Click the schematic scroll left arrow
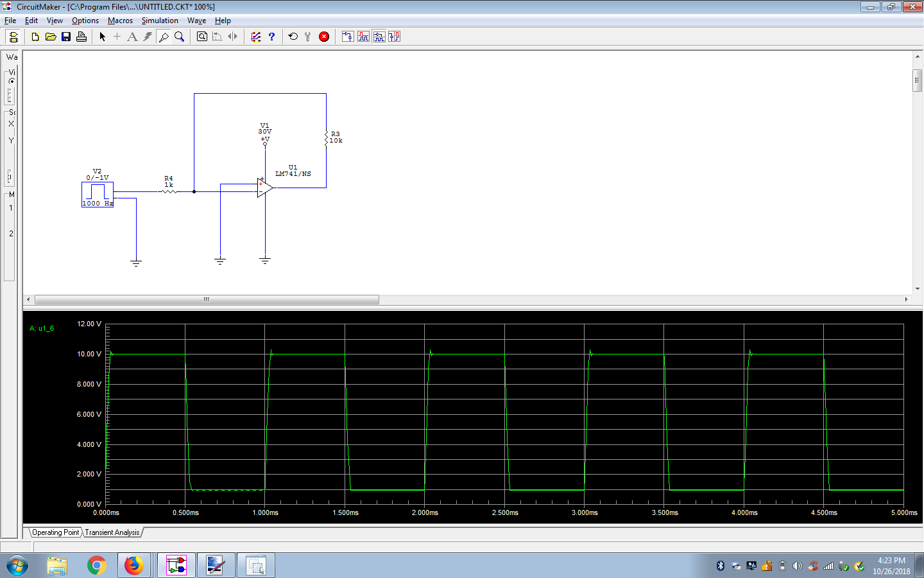Viewport: 924px width, 578px height. 28,299
